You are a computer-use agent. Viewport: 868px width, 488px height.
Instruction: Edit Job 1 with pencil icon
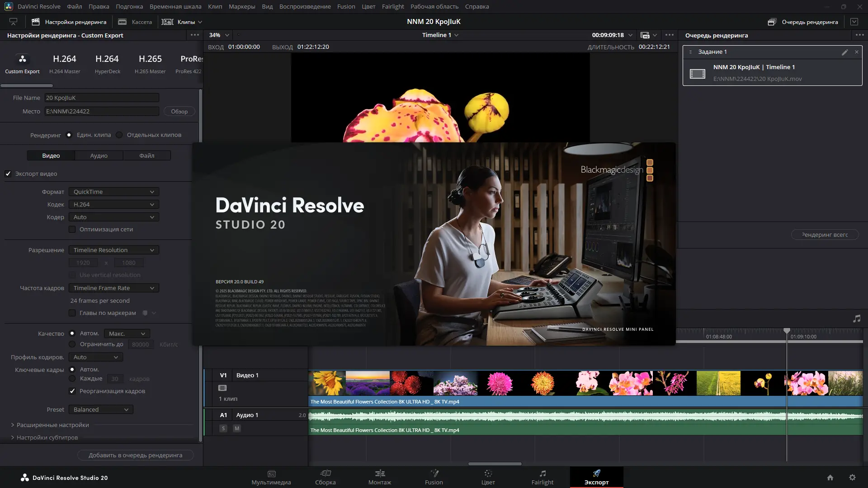tap(844, 52)
